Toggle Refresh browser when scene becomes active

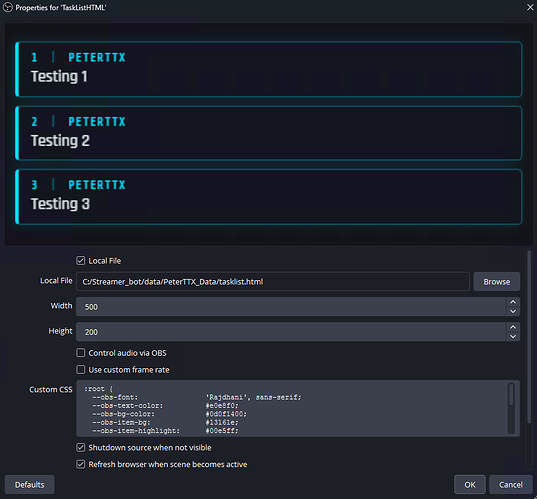point(80,464)
